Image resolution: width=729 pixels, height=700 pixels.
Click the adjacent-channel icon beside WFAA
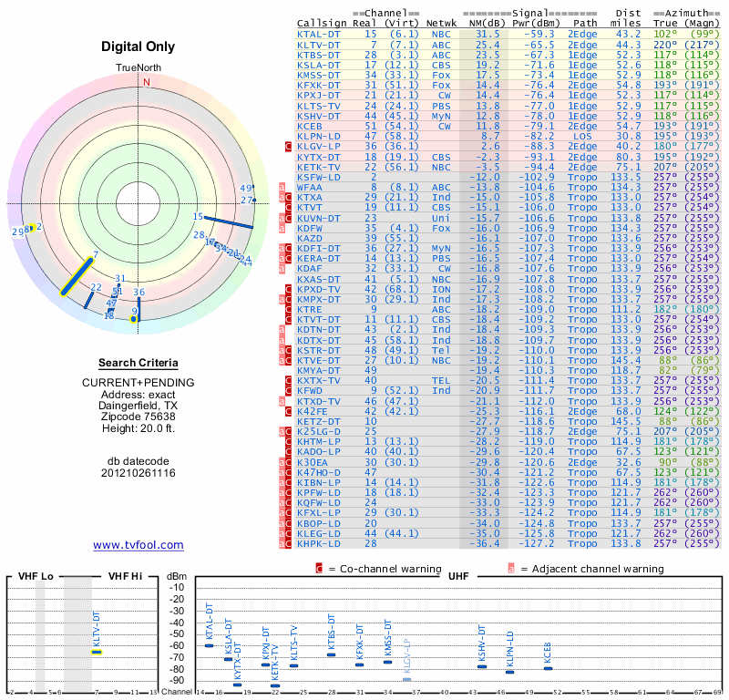click(282, 188)
